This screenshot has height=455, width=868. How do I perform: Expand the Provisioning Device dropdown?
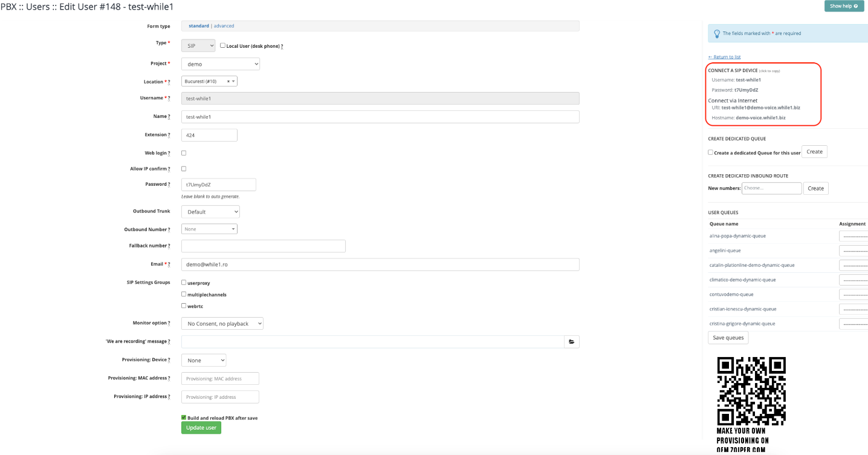pyautogui.click(x=204, y=360)
